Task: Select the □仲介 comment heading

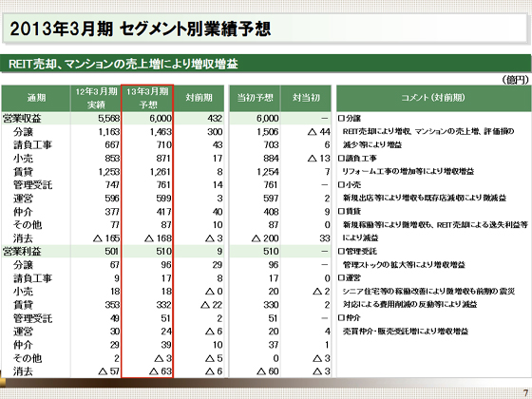Action: click(350, 318)
